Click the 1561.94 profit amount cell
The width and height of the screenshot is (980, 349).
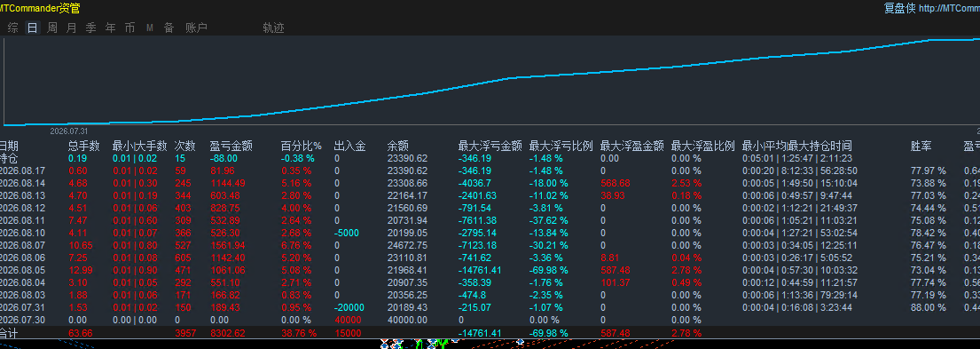(x=228, y=245)
